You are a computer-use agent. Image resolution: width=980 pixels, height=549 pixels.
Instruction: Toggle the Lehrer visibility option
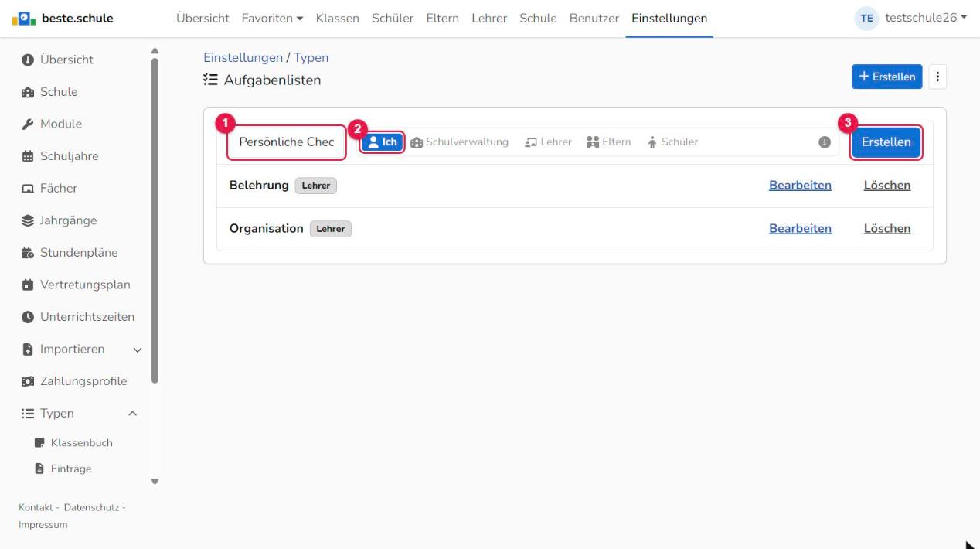tap(548, 142)
